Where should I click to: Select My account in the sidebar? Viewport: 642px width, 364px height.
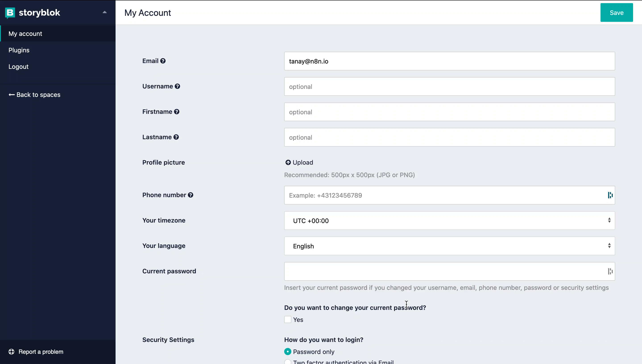[25, 33]
